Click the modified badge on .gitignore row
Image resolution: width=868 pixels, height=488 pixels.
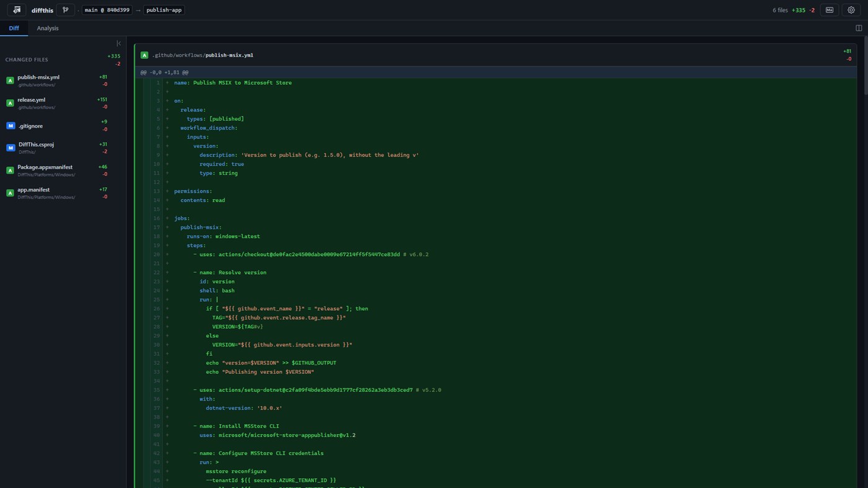click(11, 126)
